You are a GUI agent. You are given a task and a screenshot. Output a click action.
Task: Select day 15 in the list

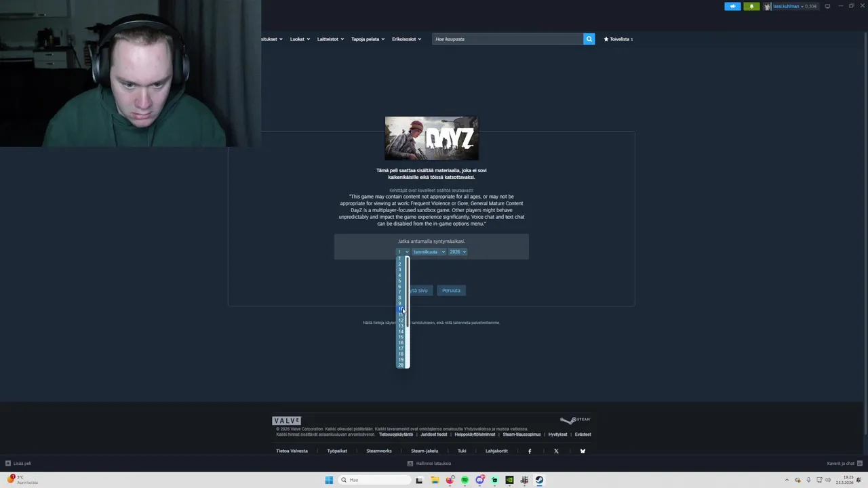(401, 337)
